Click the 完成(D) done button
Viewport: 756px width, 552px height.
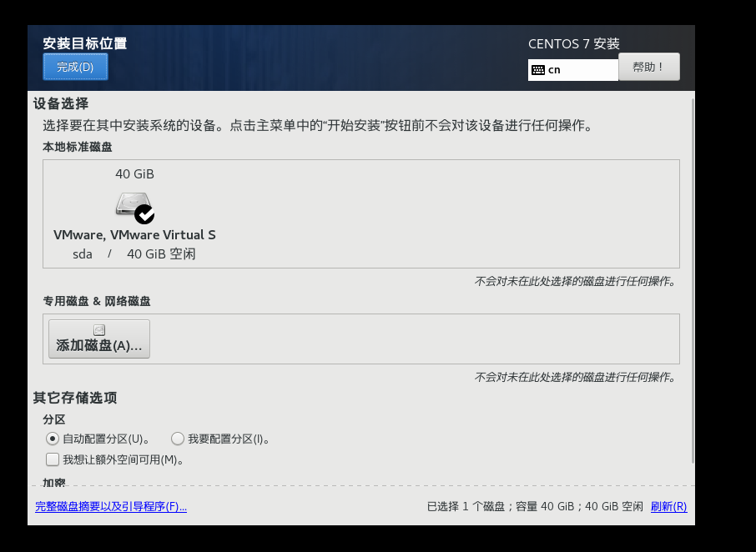(75, 67)
